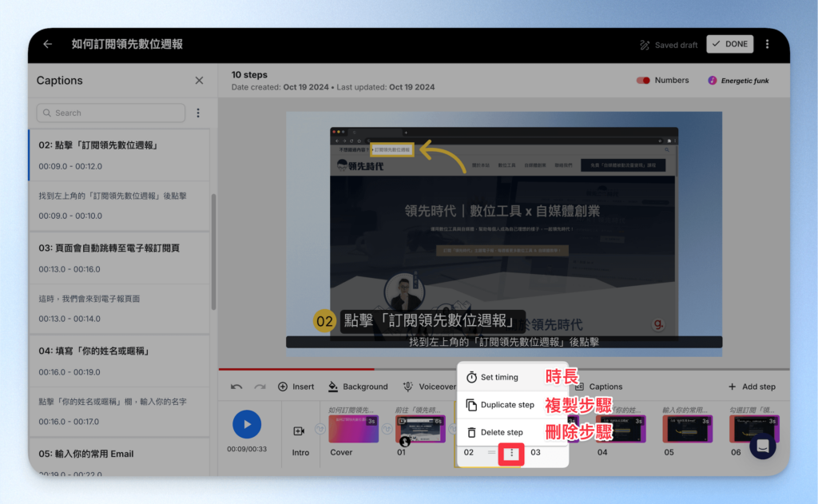
Task: Go back using the top-left arrow
Action: pos(47,45)
